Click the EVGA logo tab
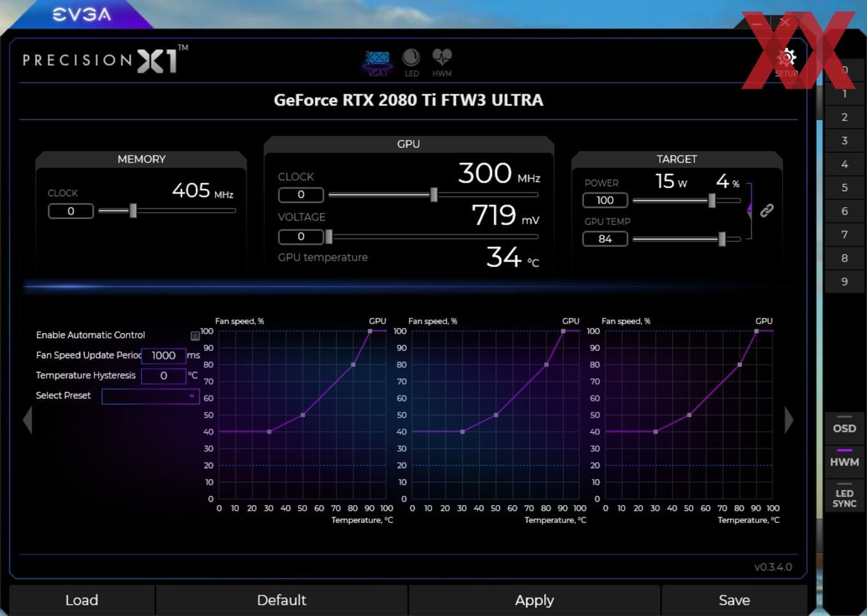Image resolution: width=867 pixels, height=616 pixels. (x=81, y=14)
